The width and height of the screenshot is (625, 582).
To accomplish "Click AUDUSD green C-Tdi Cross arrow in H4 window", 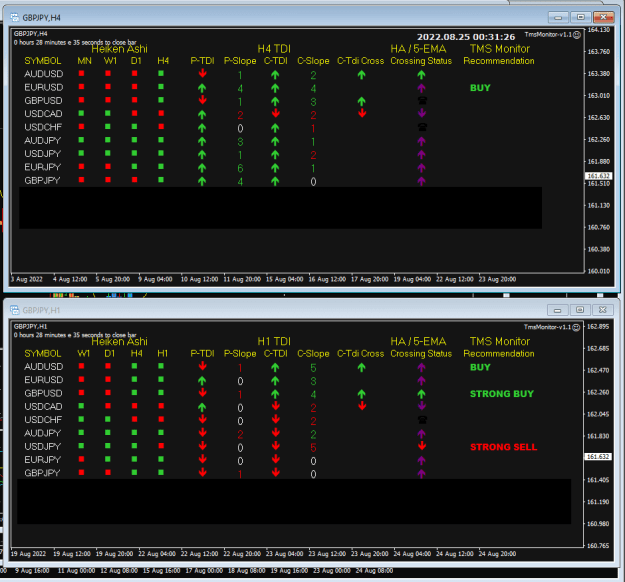I will pos(362,75).
